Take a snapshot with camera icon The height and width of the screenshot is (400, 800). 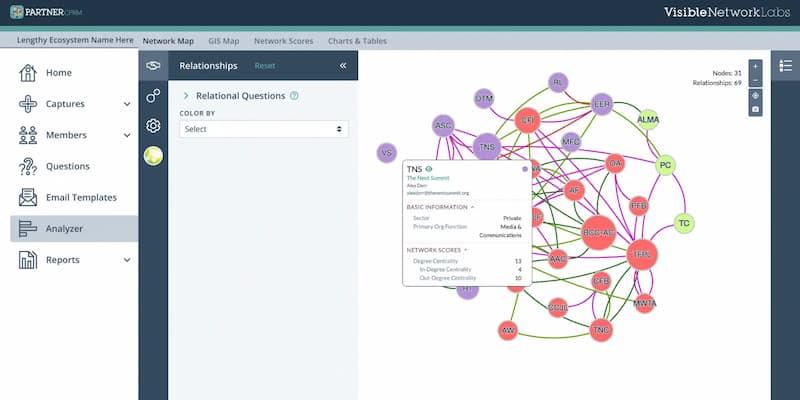click(x=756, y=109)
